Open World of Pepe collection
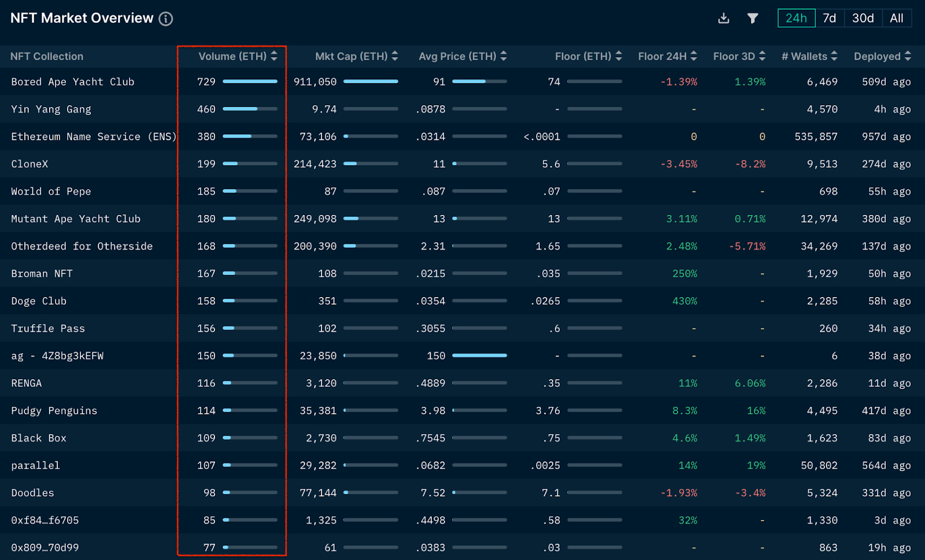Image resolution: width=925 pixels, height=560 pixels. coord(51,191)
